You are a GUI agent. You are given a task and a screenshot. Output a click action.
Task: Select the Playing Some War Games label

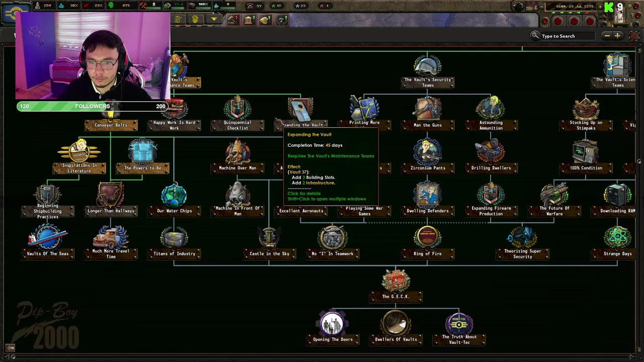(x=364, y=211)
